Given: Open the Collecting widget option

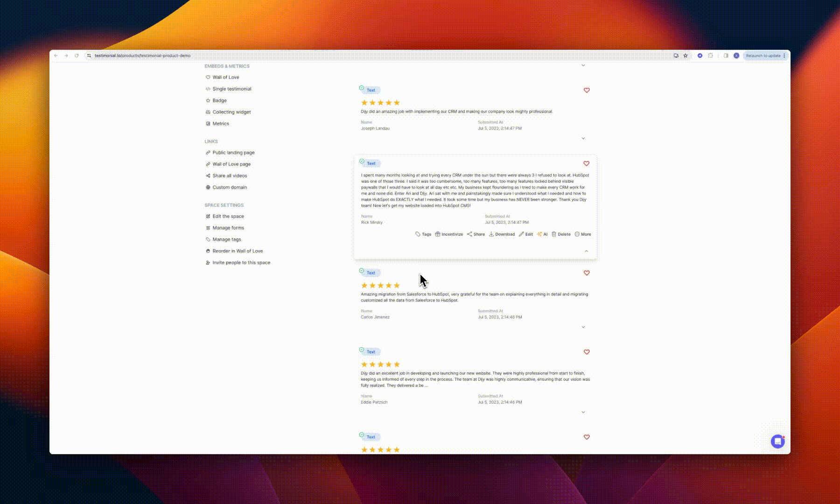Looking at the screenshot, I should (x=228, y=112).
